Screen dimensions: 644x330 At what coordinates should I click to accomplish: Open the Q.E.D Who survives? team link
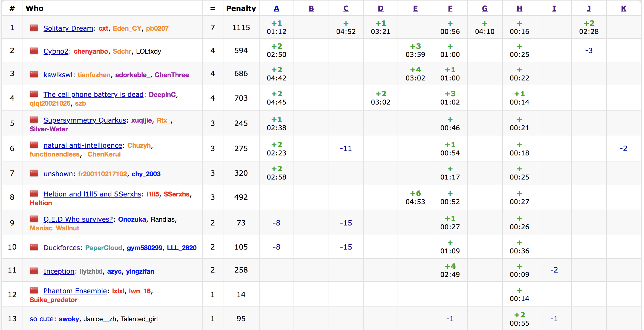point(78,219)
